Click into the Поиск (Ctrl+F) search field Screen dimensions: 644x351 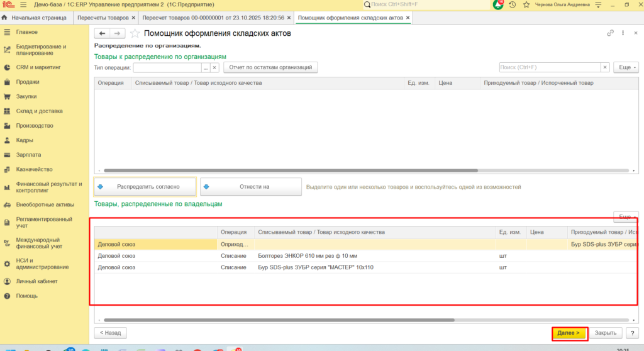click(550, 67)
